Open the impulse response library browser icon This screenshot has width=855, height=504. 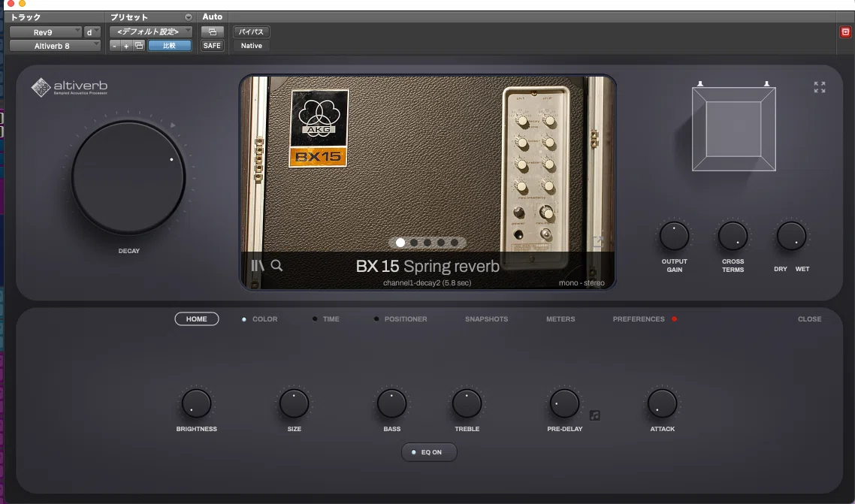(x=257, y=265)
